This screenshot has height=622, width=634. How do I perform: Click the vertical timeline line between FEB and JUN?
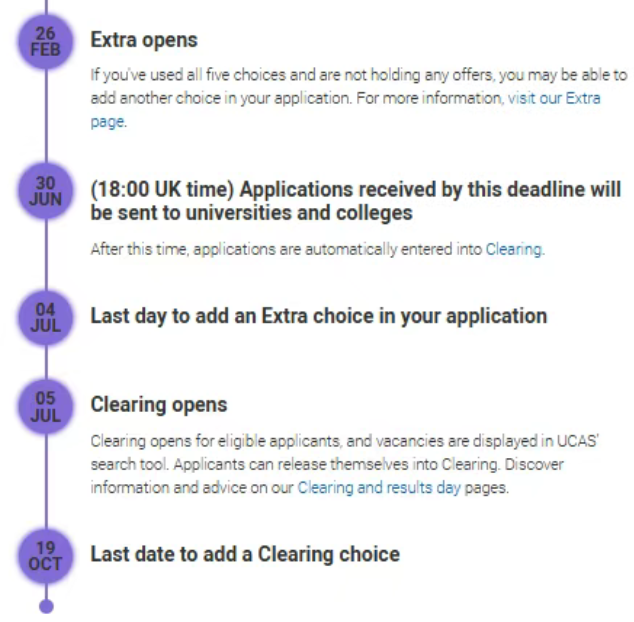[45, 115]
